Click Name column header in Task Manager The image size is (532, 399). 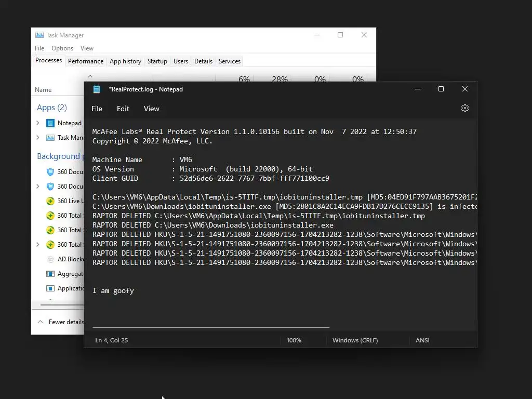[x=43, y=90]
